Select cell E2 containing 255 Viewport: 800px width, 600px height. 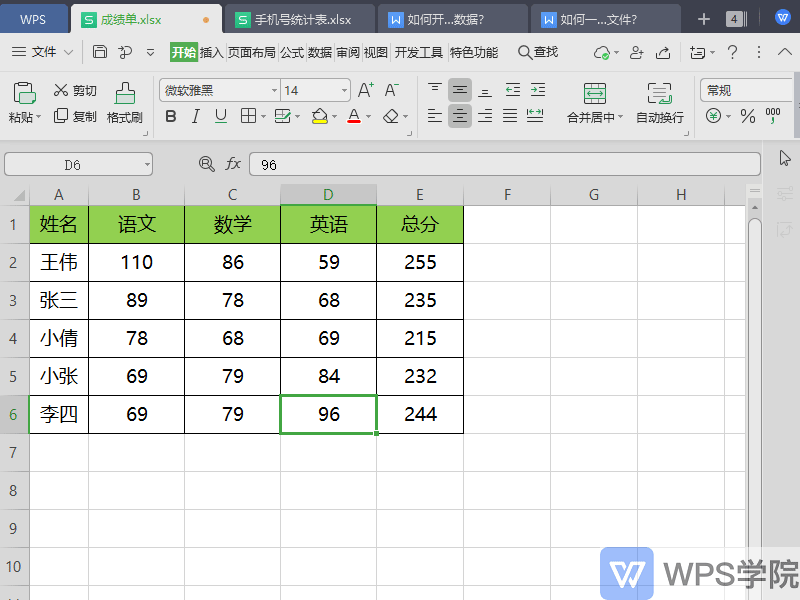pos(420,263)
